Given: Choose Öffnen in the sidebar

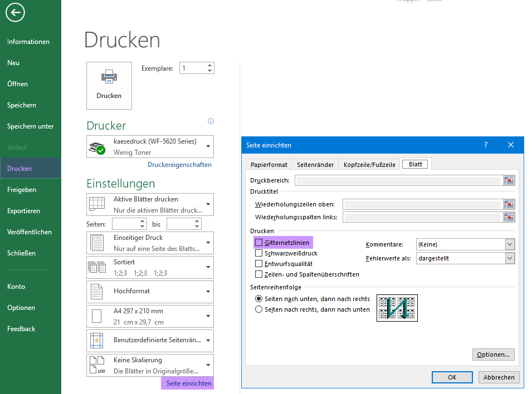Looking at the screenshot, I should click(x=17, y=83).
